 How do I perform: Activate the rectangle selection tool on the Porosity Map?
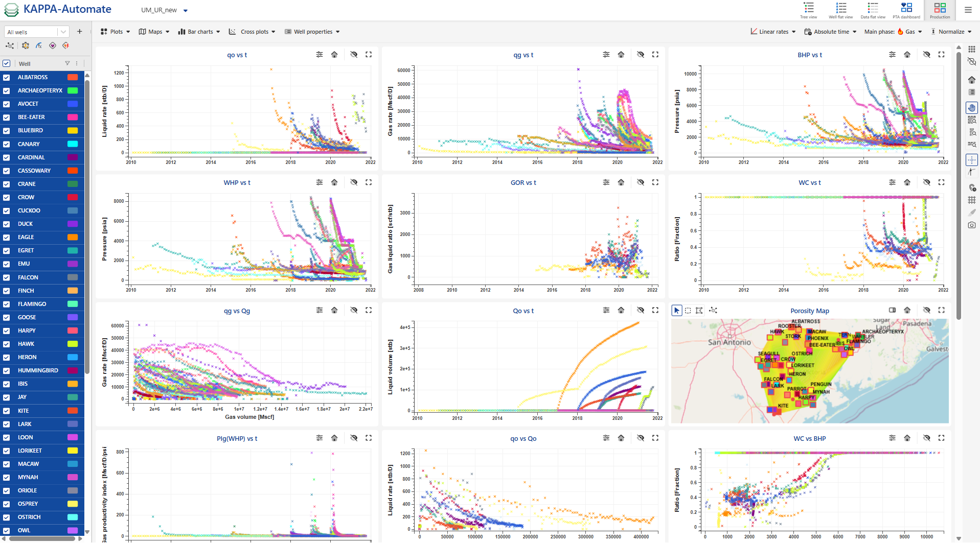[688, 310]
